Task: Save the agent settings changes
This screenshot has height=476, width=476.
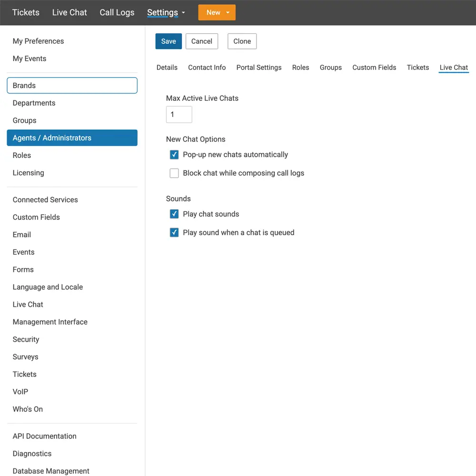Action: click(x=168, y=41)
